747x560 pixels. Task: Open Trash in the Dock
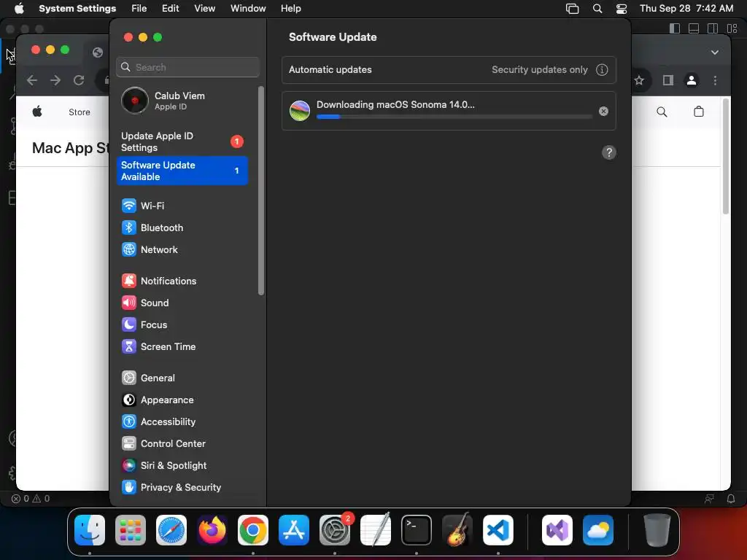click(x=657, y=530)
